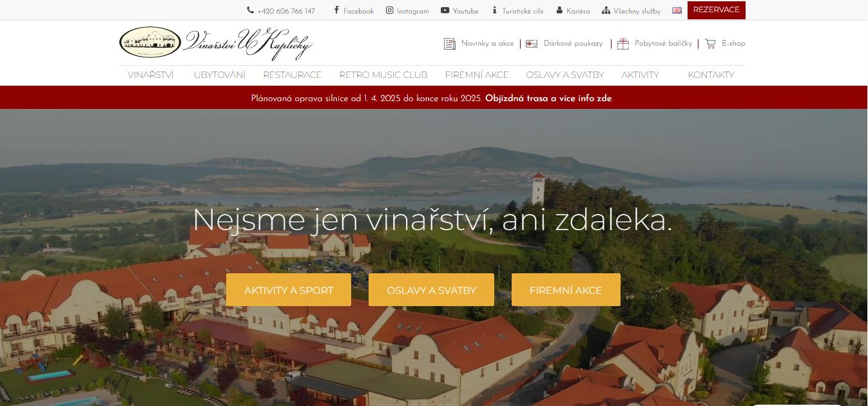Click the Turistické cíle info icon

(495, 10)
